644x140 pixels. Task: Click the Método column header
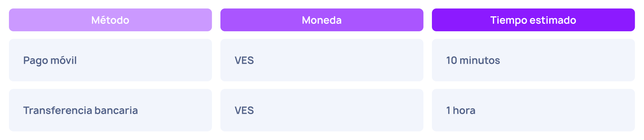coord(110,20)
